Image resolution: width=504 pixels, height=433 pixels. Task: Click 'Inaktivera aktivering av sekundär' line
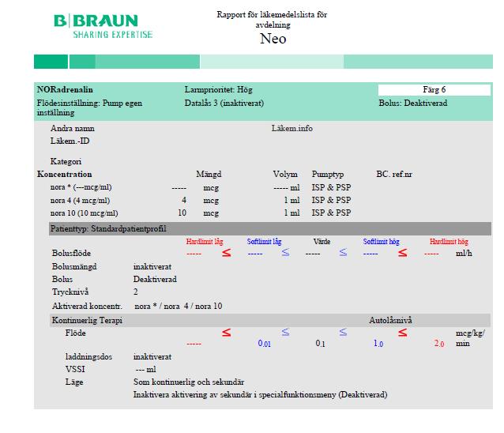tap(261, 395)
